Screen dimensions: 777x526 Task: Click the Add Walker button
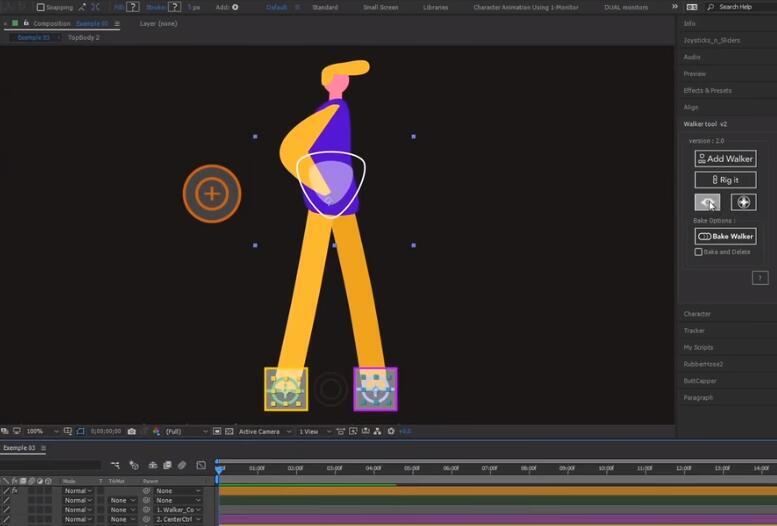coord(725,158)
